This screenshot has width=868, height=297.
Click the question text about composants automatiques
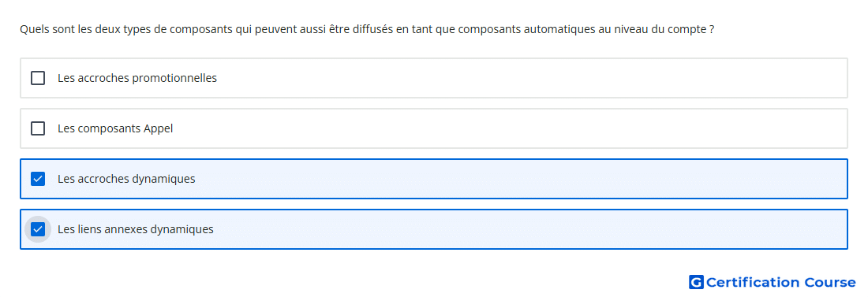click(x=366, y=29)
